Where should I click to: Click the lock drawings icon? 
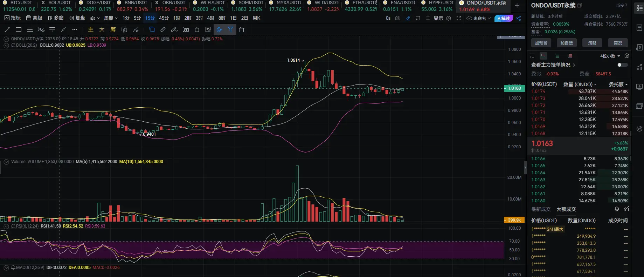click(x=197, y=30)
